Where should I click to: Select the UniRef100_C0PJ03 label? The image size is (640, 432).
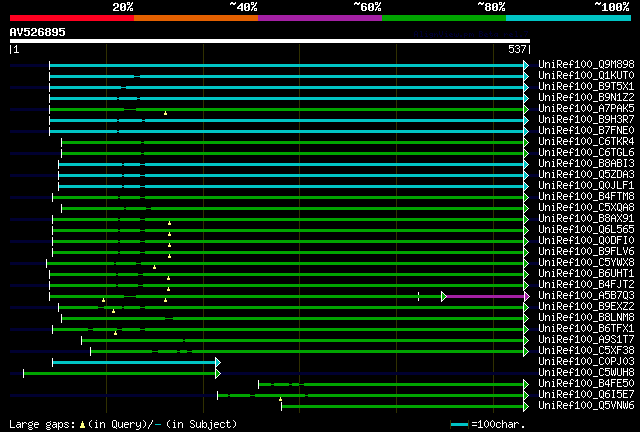tap(586, 362)
